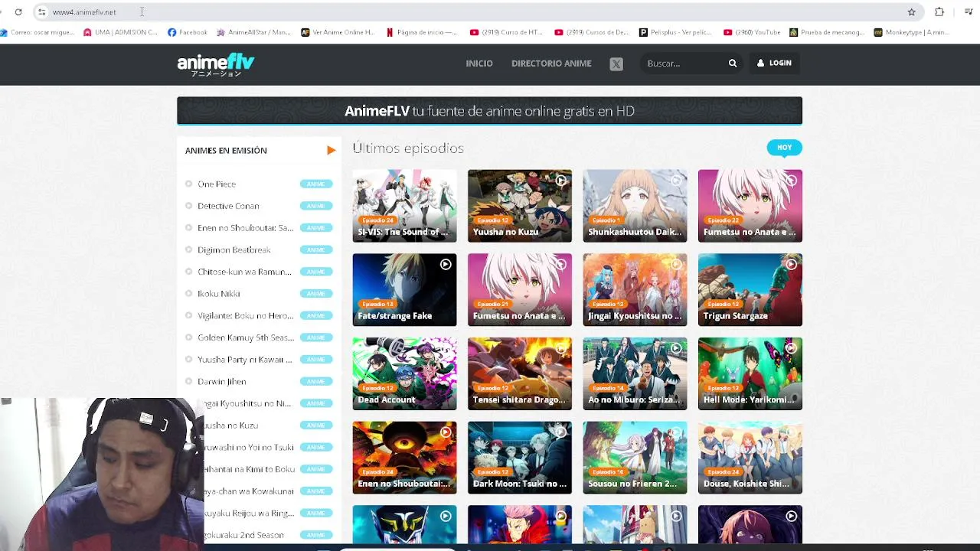Open Ver Anime Online bookmark

338,32
